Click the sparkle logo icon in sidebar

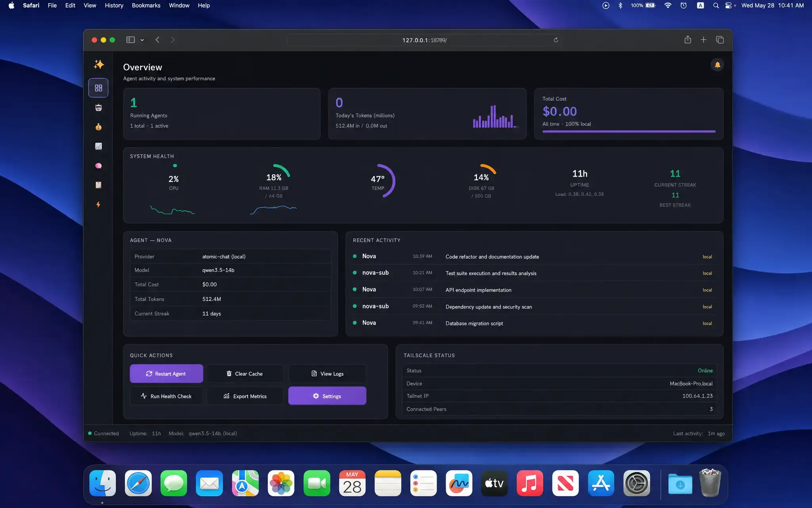(x=99, y=64)
